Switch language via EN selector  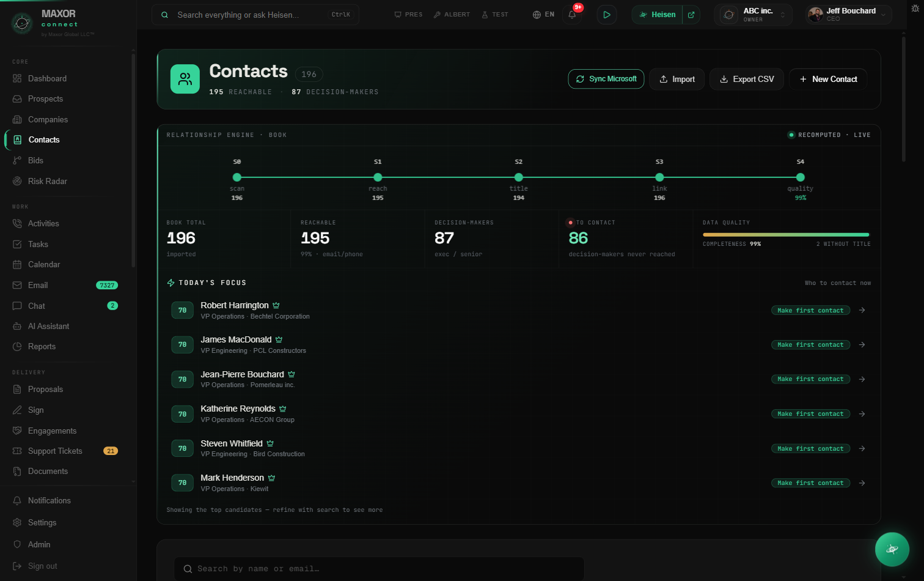(x=543, y=15)
